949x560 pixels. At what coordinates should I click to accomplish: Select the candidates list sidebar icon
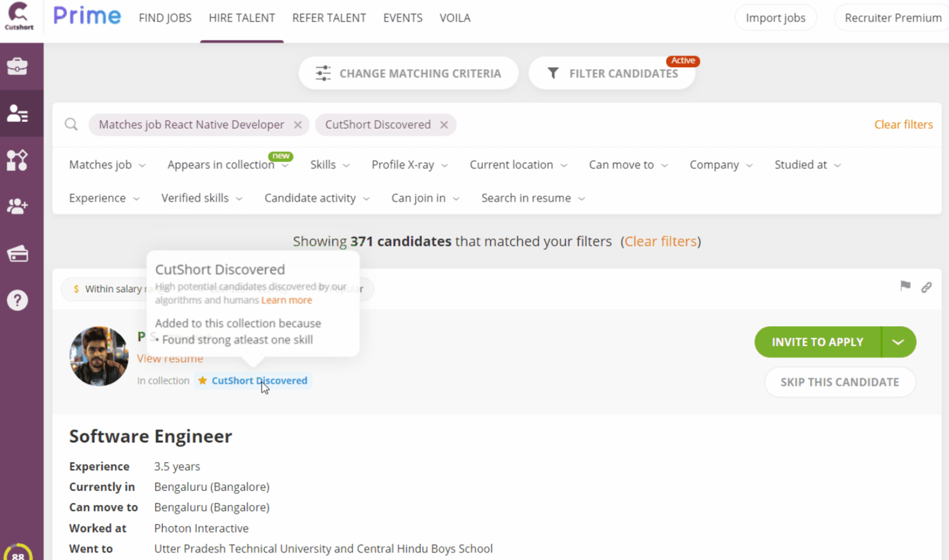tap(17, 113)
